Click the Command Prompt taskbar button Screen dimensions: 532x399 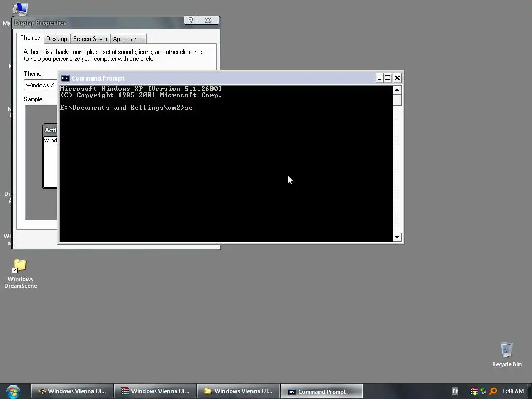coord(322,392)
